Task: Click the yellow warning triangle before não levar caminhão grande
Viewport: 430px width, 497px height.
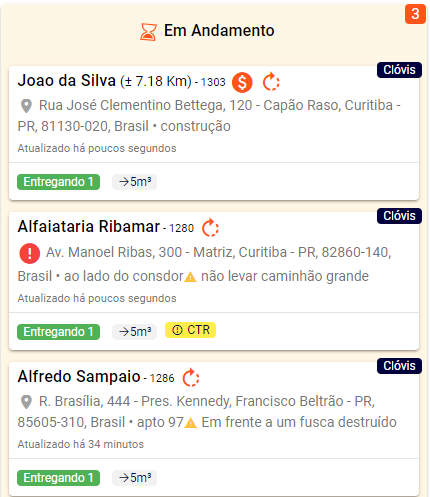Action: (x=190, y=277)
